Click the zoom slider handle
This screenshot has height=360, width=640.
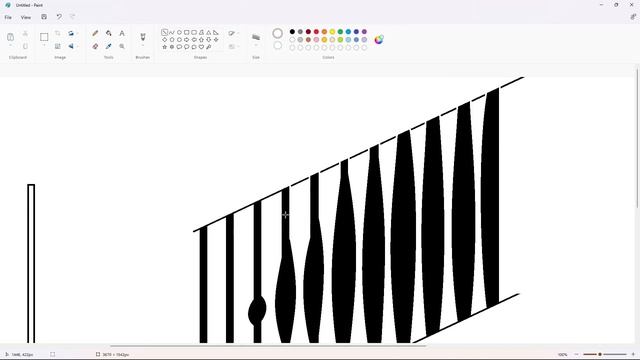pyautogui.click(x=600, y=354)
